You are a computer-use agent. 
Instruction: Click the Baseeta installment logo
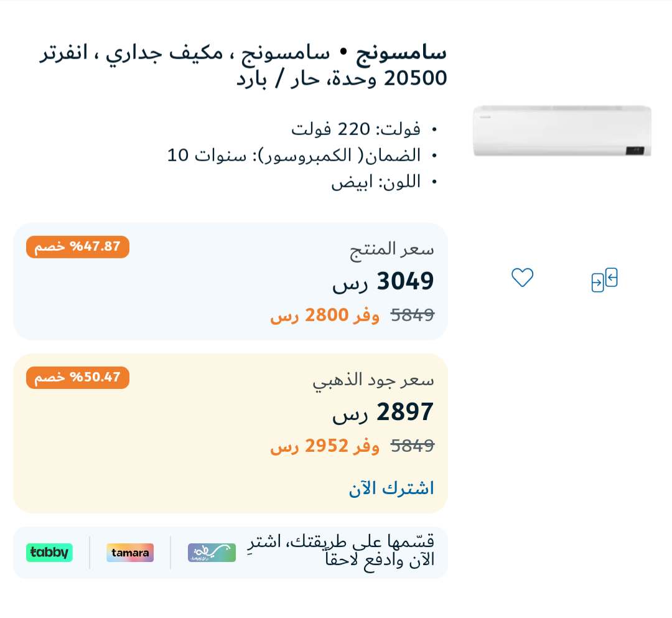click(x=212, y=553)
